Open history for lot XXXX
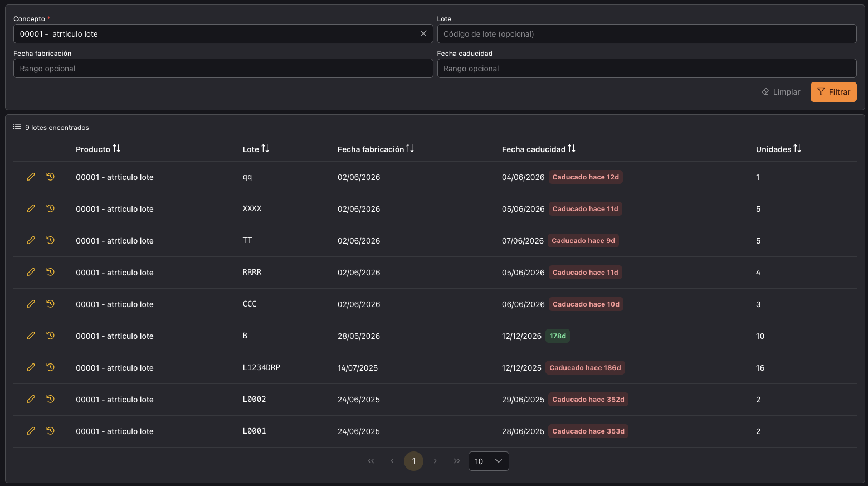Viewport: 868px width, 486px height. pyautogui.click(x=50, y=208)
